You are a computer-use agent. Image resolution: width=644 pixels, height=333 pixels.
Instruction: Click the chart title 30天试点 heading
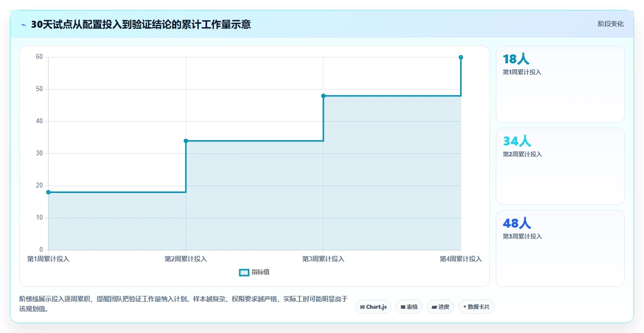[141, 25]
